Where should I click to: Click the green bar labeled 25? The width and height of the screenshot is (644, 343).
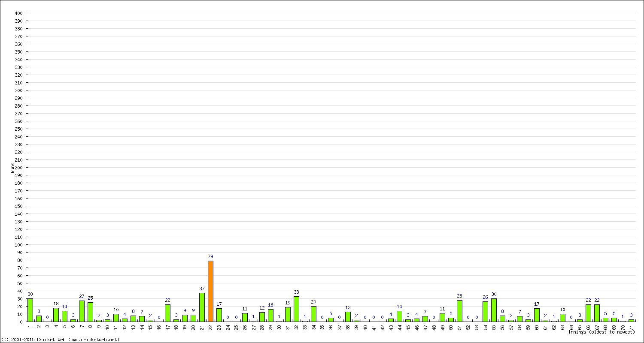pyautogui.click(x=90, y=312)
